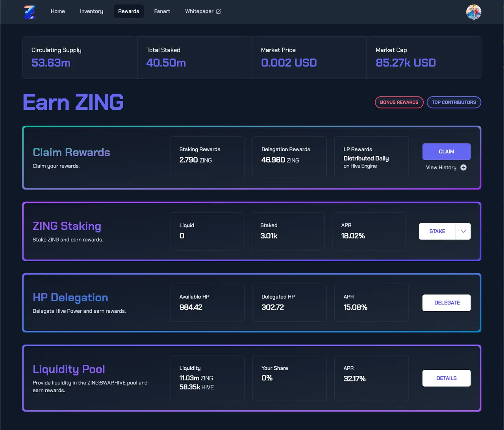Screen dimensions: 504x430
Task: Open the Inventory tab
Action: (x=91, y=11)
